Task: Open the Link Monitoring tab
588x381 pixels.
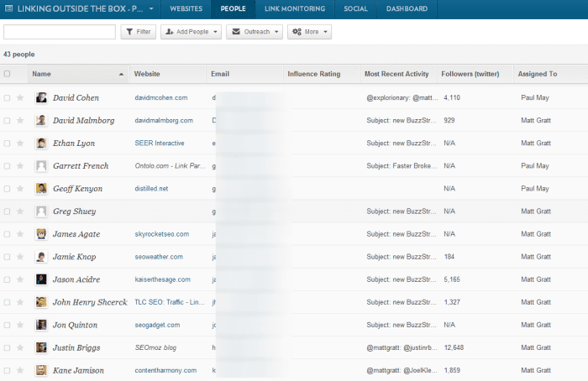Action: point(295,8)
